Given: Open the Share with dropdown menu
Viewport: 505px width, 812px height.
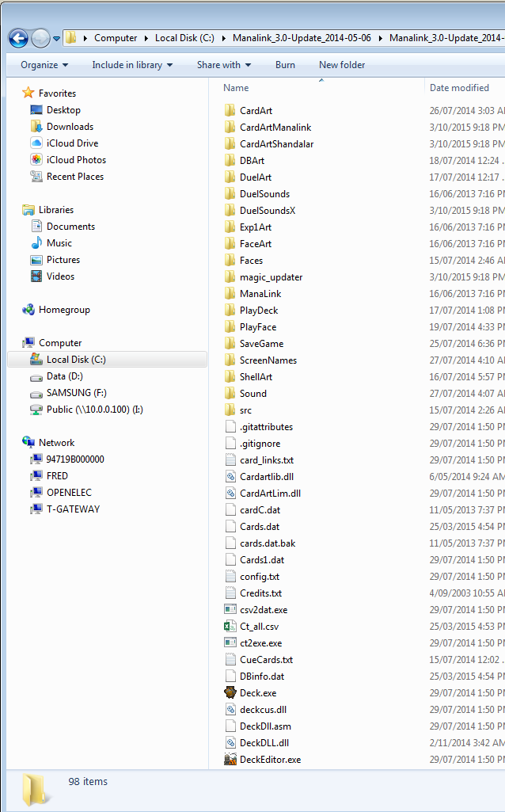Looking at the screenshot, I should pos(224,65).
